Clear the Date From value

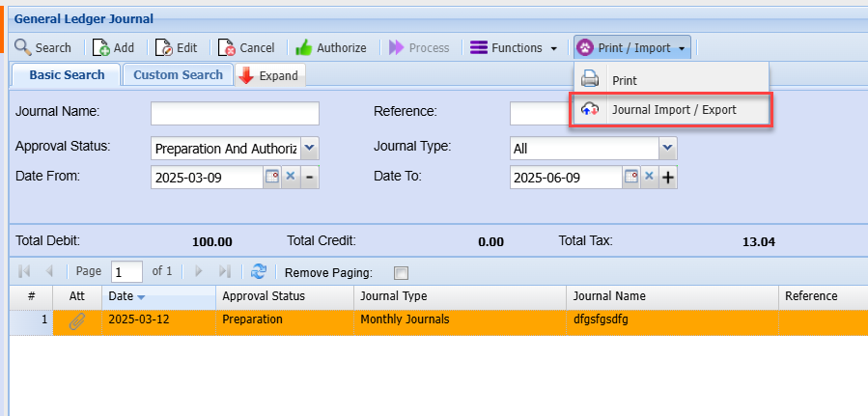[291, 177]
